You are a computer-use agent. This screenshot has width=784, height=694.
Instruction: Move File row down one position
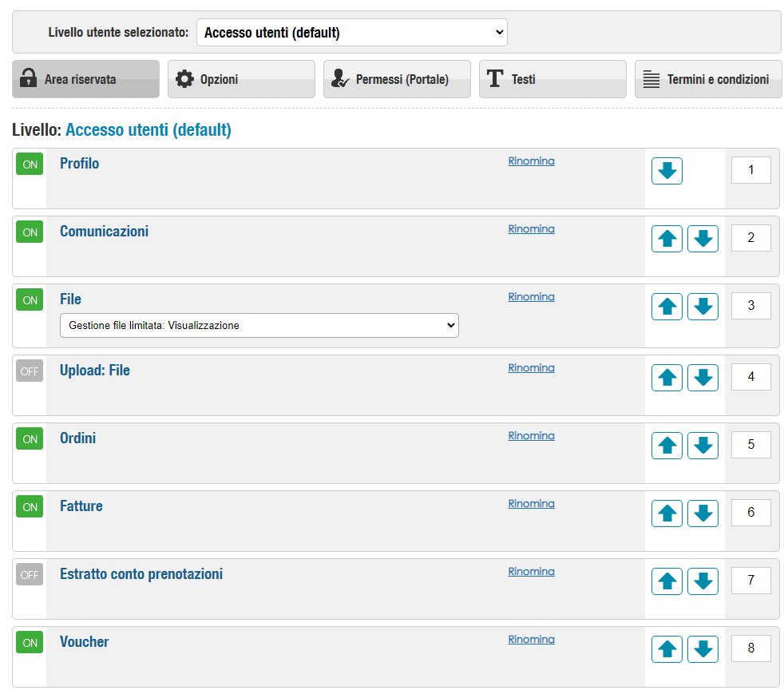(703, 307)
